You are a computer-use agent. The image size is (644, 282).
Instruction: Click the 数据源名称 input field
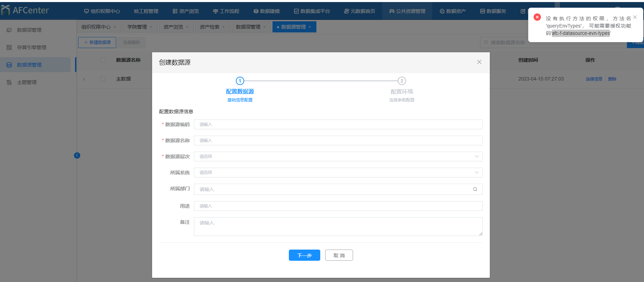(x=338, y=140)
